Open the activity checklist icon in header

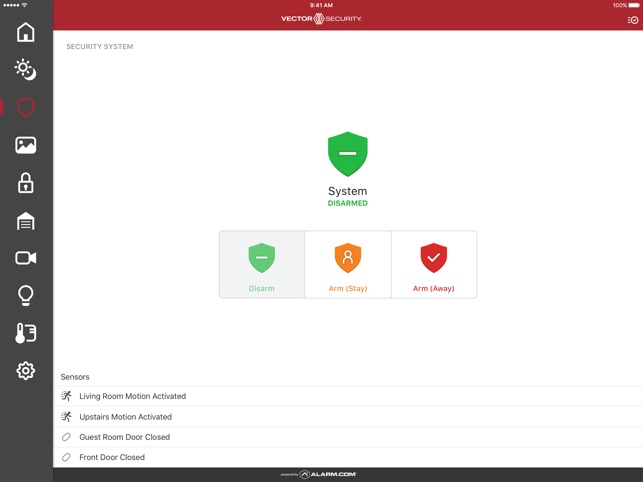tap(633, 20)
